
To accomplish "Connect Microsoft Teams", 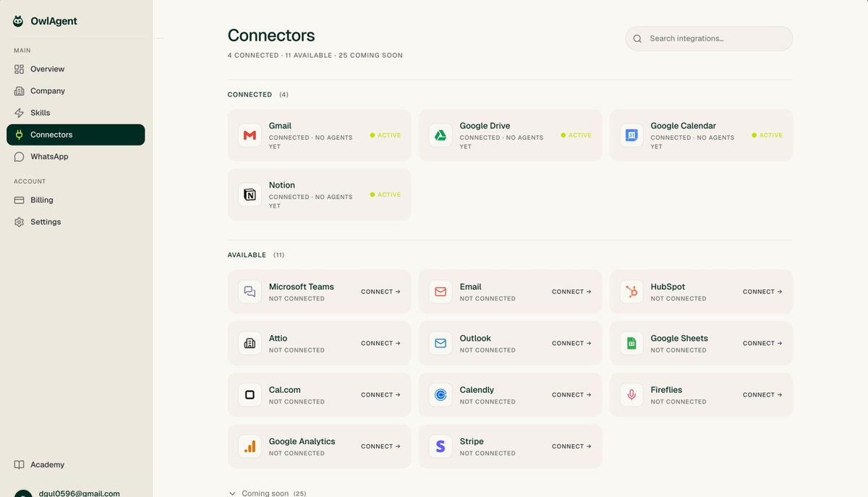I will coord(380,292).
